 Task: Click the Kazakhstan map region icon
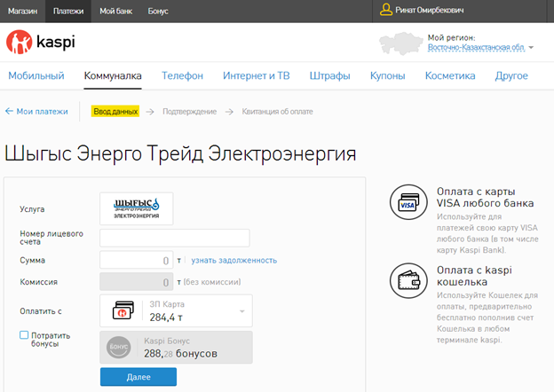[401, 43]
